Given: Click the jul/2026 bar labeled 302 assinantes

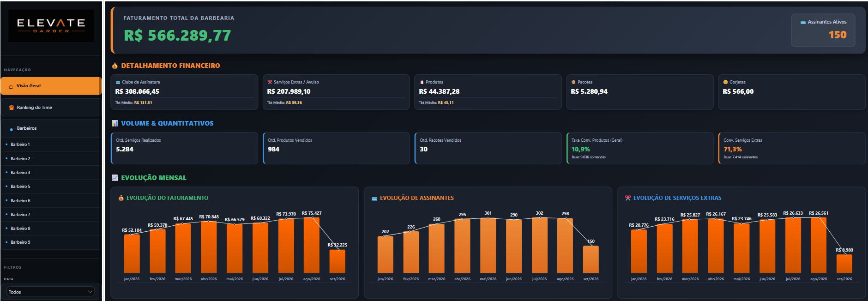Looking at the screenshot, I should point(539,246).
